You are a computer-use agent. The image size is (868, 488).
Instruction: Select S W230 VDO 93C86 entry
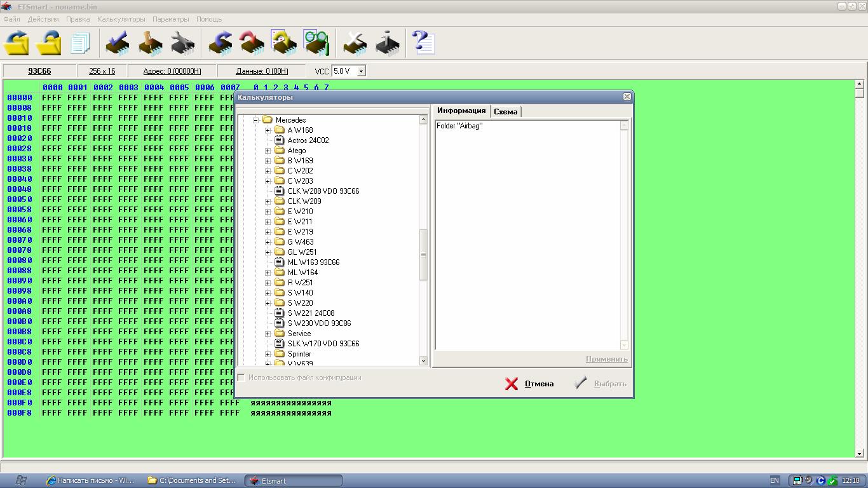[319, 323]
